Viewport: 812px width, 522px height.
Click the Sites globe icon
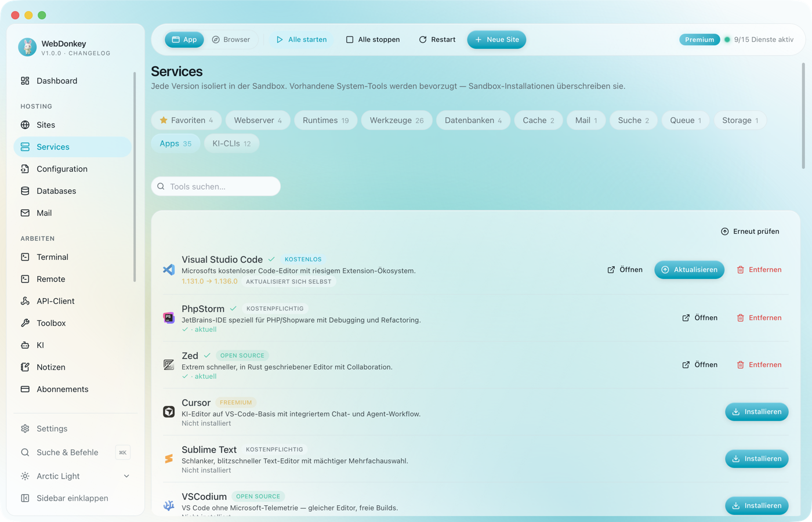click(25, 125)
